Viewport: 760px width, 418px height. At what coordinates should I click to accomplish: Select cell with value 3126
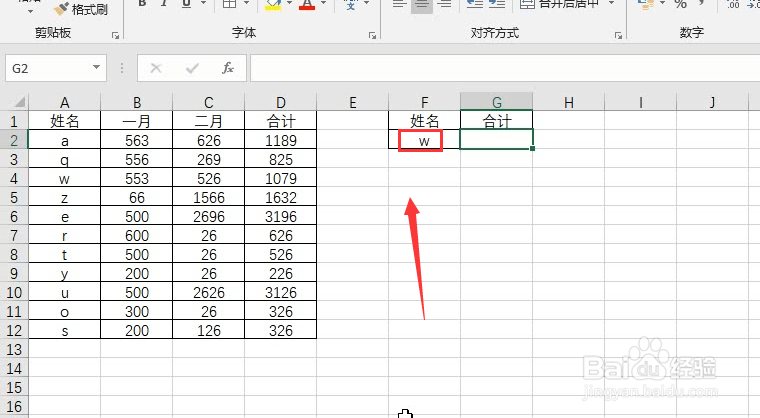(281, 292)
